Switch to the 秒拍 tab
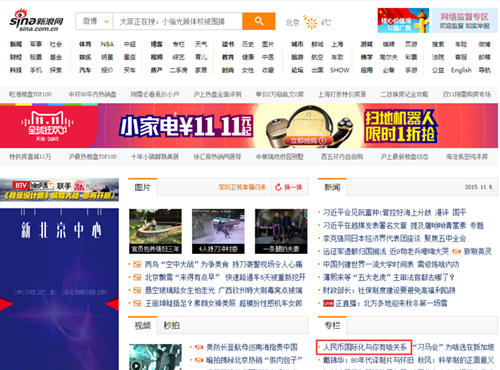The image size is (500, 370). click(x=172, y=325)
